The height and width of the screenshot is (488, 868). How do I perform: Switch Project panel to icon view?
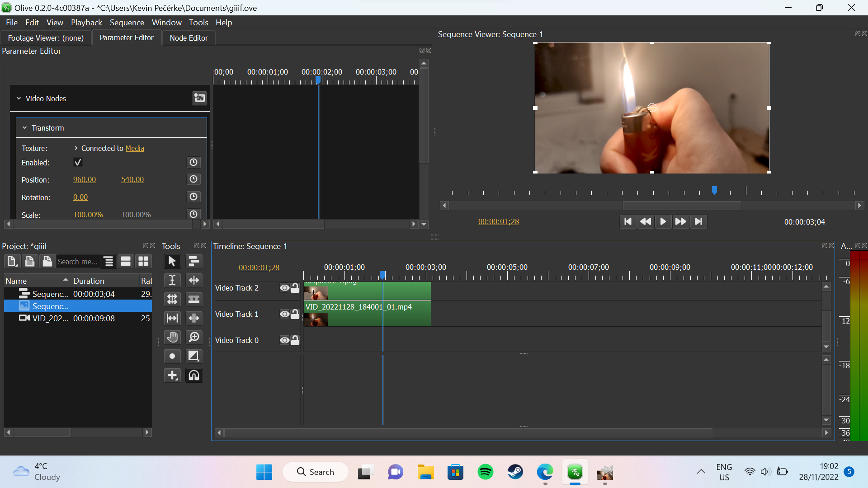pyautogui.click(x=143, y=261)
